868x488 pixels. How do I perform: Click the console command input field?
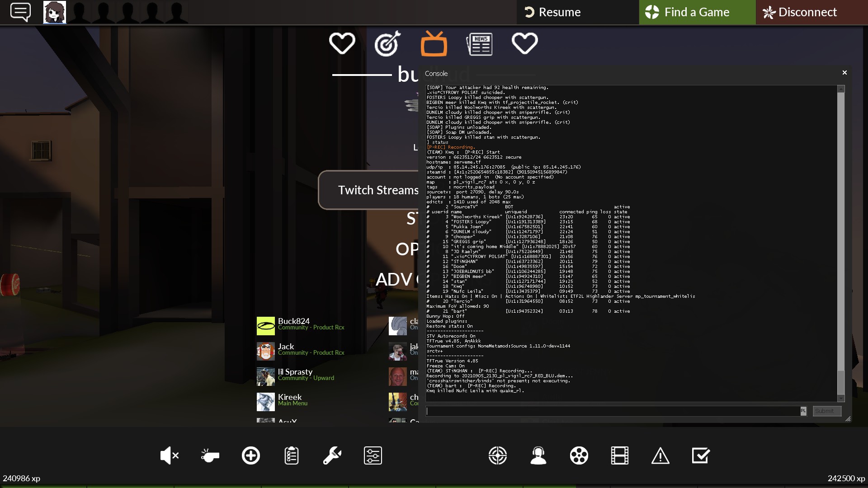coord(613,411)
